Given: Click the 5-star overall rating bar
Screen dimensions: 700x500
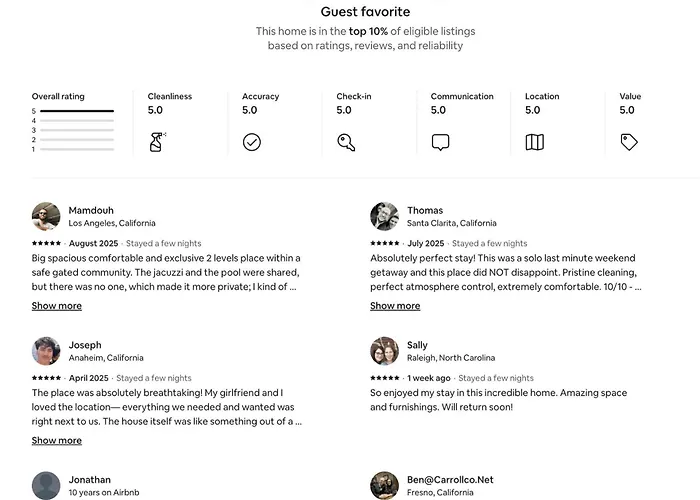Looking at the screenshot, I should [77, 111].
